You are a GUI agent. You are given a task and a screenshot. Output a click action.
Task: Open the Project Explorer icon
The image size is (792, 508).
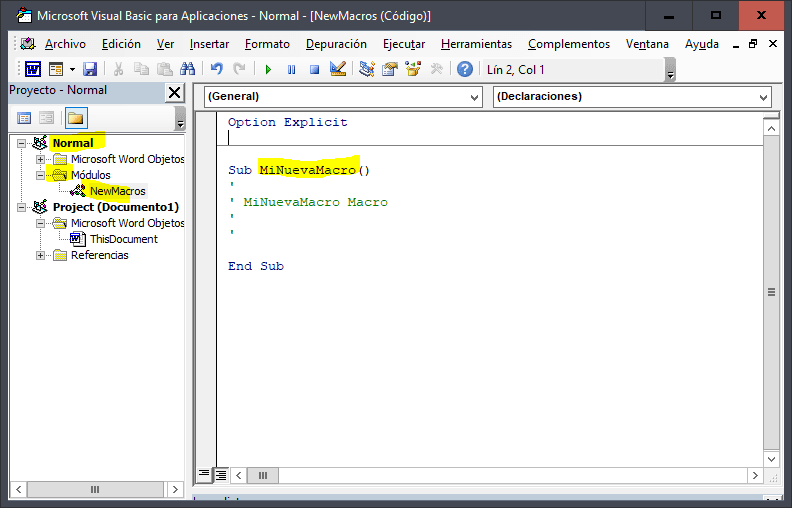(x=367, y=69)
